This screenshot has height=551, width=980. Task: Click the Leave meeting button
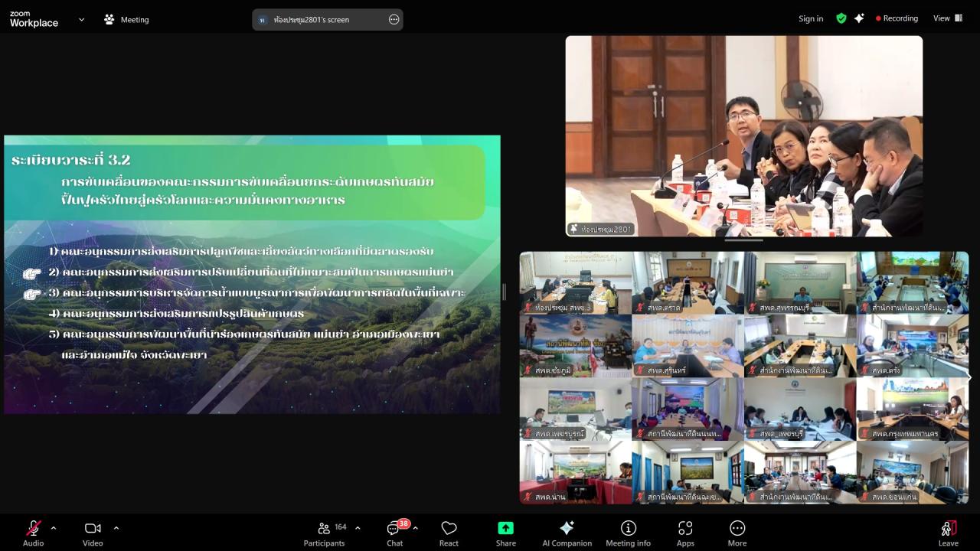tap(949, 532)
